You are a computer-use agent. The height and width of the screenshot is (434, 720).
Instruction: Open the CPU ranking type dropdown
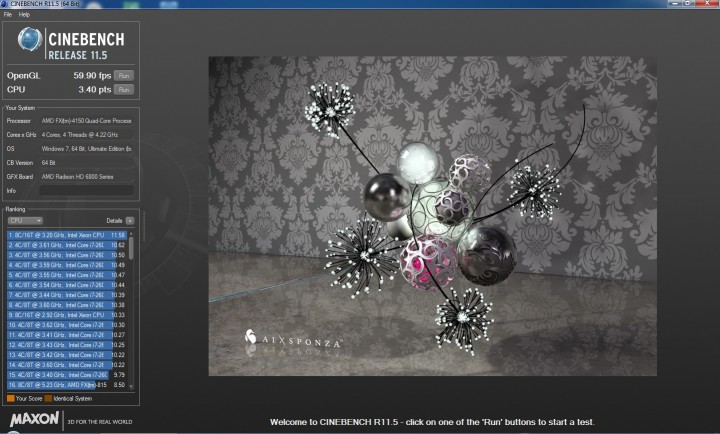[x=25, y=221]
